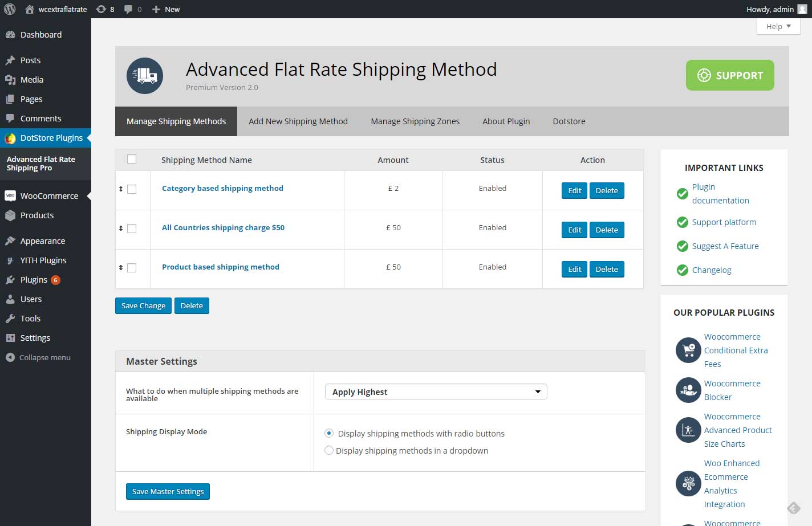The image size is (812, 526).
Task: Click the WooCommerce woo icon
Action: [10, 196]
